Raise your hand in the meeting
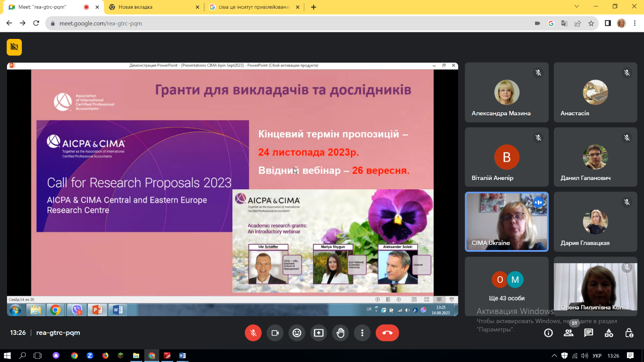This screenshot has height=362, width=644. [x=340, y=333]
